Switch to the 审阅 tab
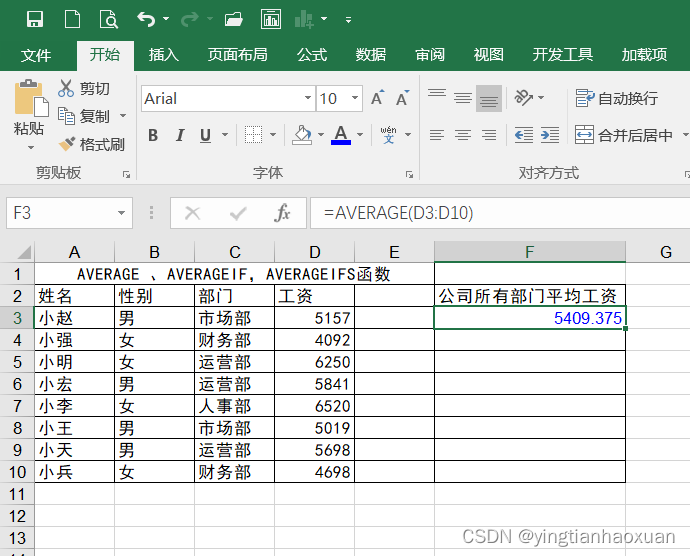Image resolution: width=690 pixels, height=556 pixels. pos(429,55)
